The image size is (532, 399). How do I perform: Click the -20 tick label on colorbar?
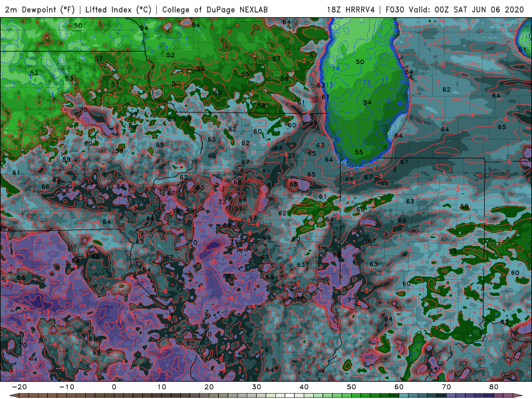point(19,387)
